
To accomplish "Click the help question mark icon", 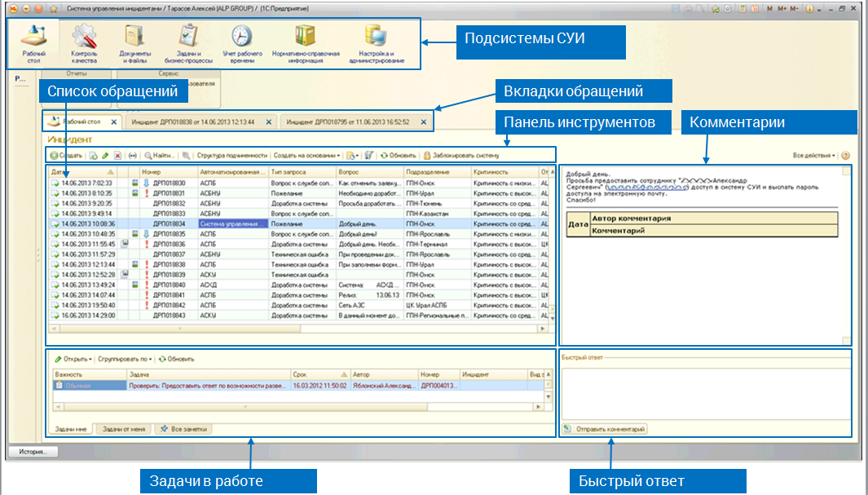I will click(x=845, y=156).
